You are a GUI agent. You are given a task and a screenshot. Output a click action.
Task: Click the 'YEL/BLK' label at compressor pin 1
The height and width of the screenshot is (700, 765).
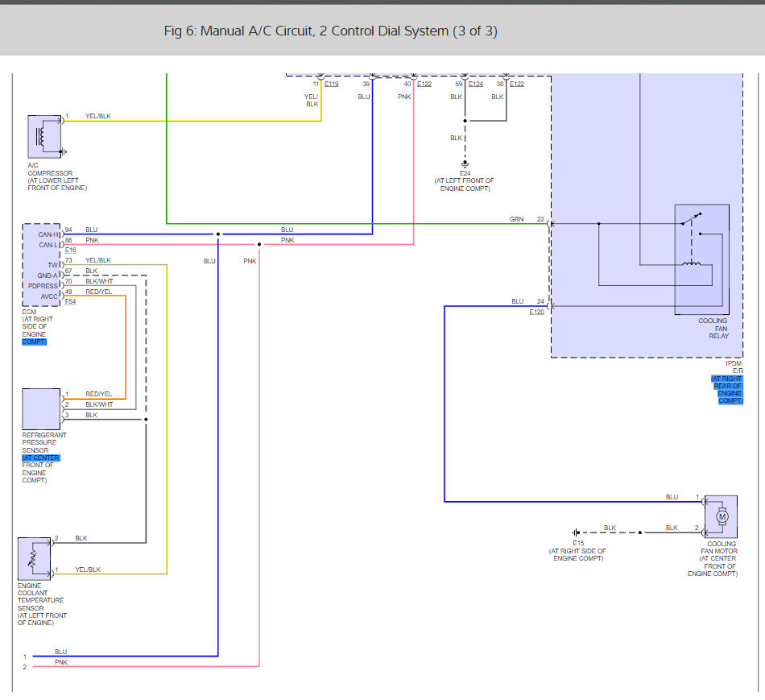click(x=98, y=116)
